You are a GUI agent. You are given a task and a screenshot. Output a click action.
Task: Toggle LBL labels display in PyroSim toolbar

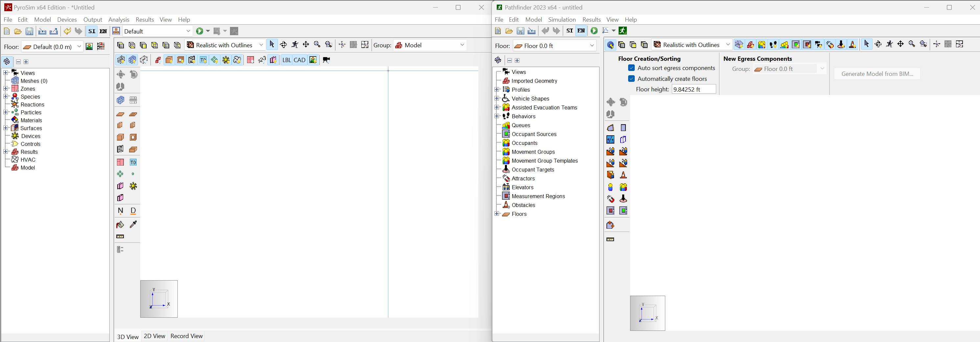click(286, 60)
